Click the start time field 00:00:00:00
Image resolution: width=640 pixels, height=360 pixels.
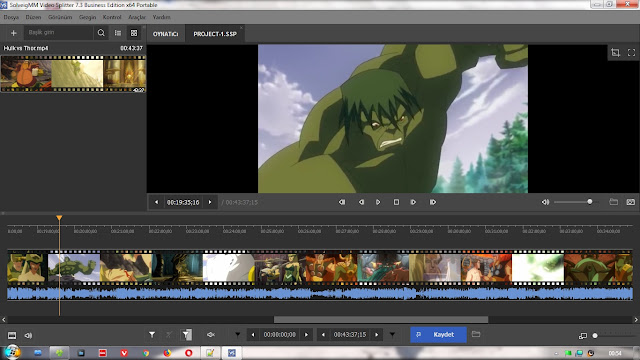280,335
